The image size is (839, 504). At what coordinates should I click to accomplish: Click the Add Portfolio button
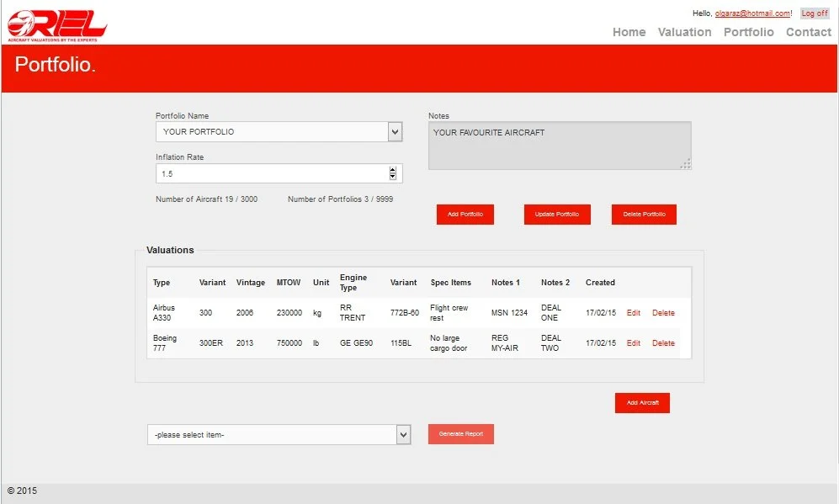pos(465,215)
